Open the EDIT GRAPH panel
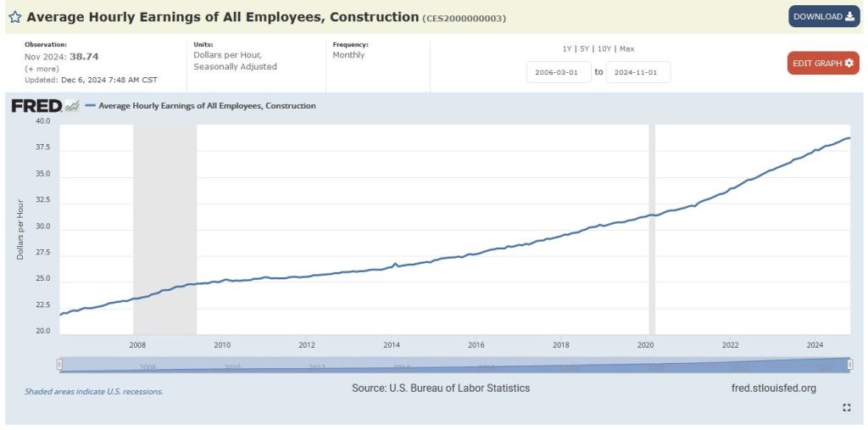Image resolution: width=868 pixels, height=430 pixels. [822, 64]
